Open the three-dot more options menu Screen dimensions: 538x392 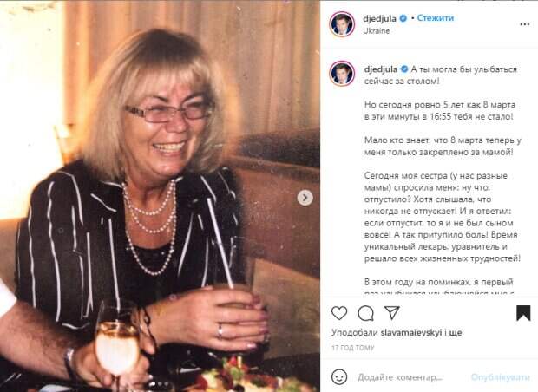pyautogui.click(x=525, y=24)
